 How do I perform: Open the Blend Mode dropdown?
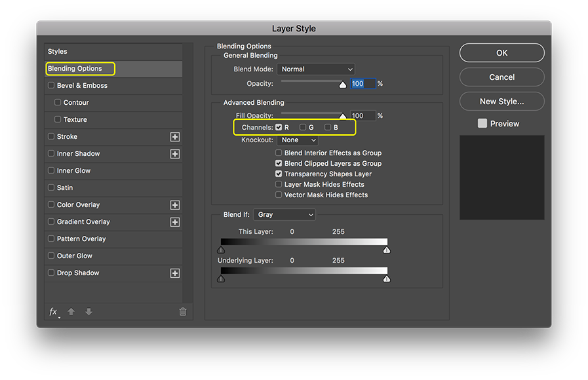click(316, 69)
